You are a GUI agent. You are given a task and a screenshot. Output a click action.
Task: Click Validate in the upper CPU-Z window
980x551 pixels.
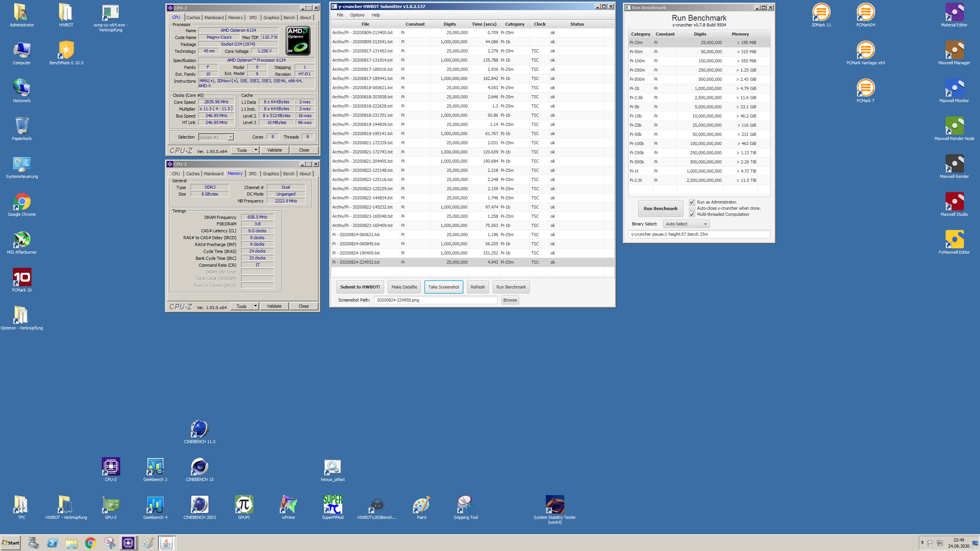[274, 150]
